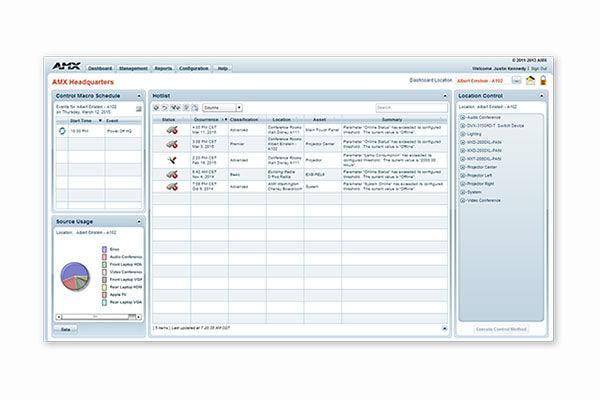Click the house icon beside Dashboard Location

530,80
